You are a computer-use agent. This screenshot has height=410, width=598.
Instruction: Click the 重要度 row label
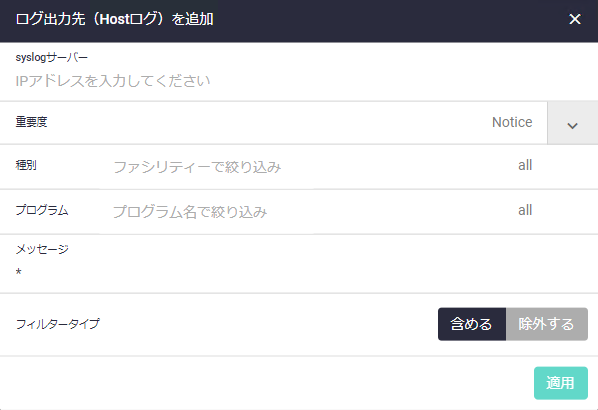[31, 122]
